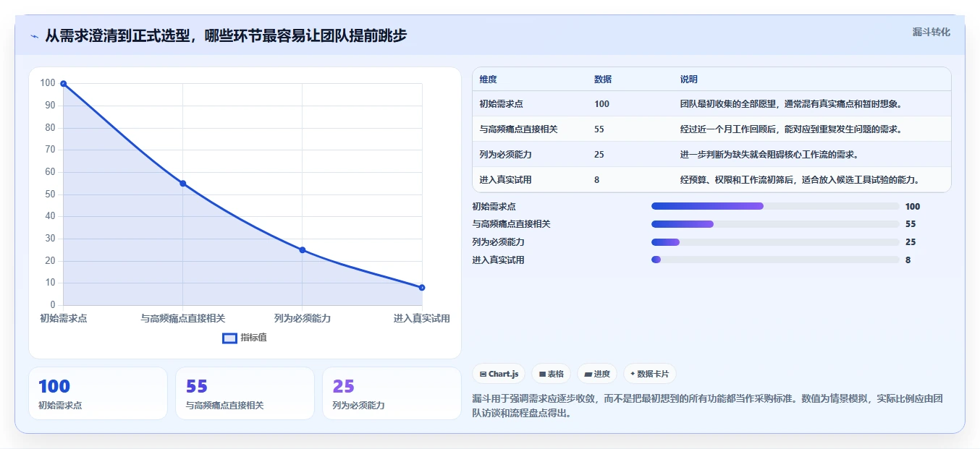
Task: Click the chart data point at value 25
Action: click(303, 250)
